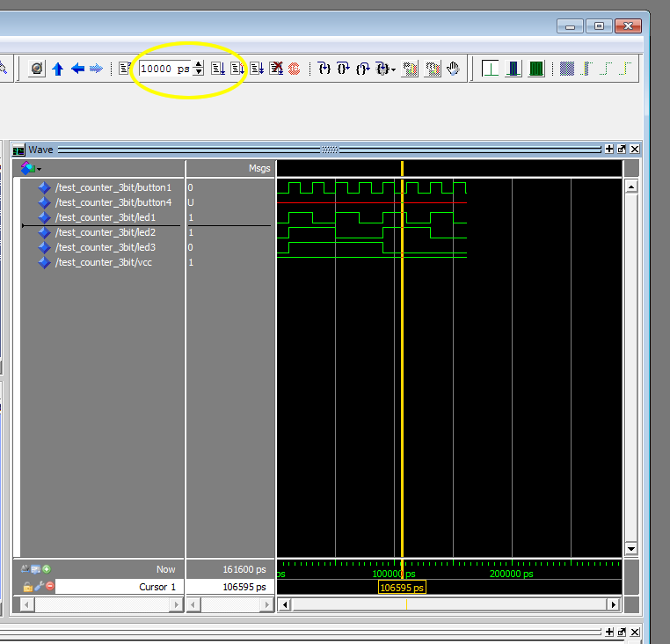This screenshot has height=644, width=670.
Task: Click the Zoom Out 2x waveform icon
Action: 513,69
